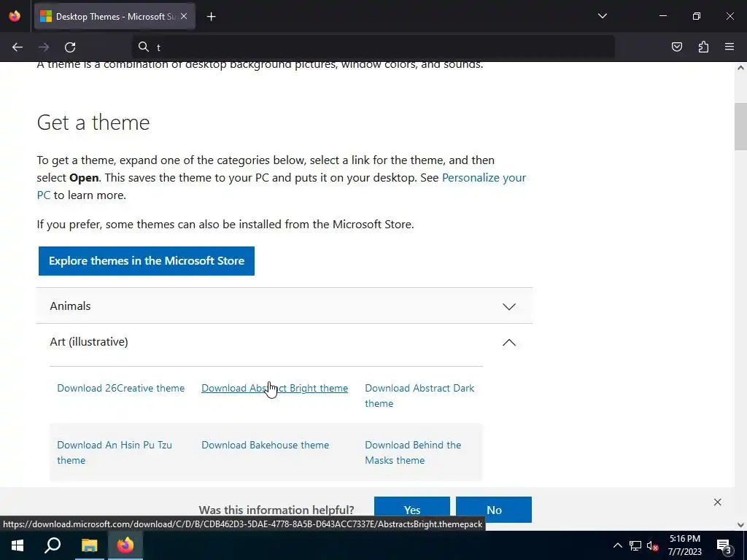Reload the current page

[x=70, y=47]
